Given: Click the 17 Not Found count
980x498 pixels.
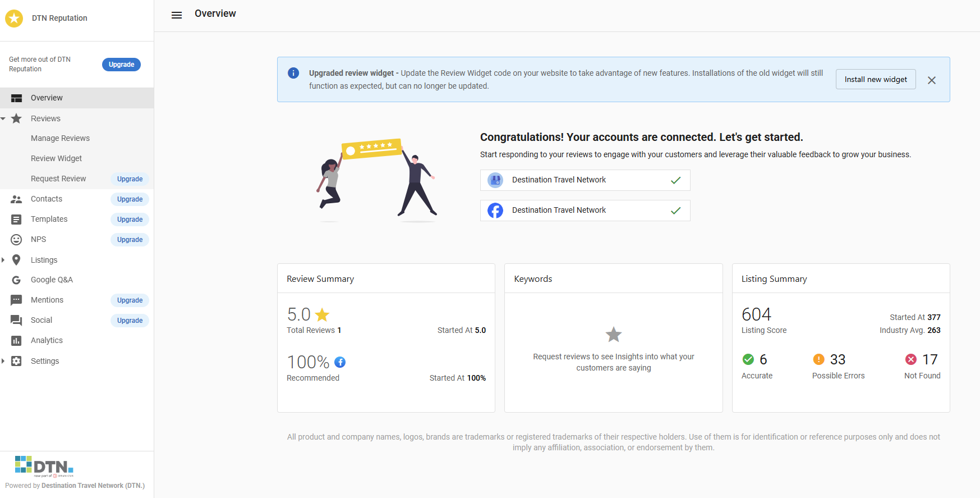Looking at the screenshot, I should coord(930,359).
